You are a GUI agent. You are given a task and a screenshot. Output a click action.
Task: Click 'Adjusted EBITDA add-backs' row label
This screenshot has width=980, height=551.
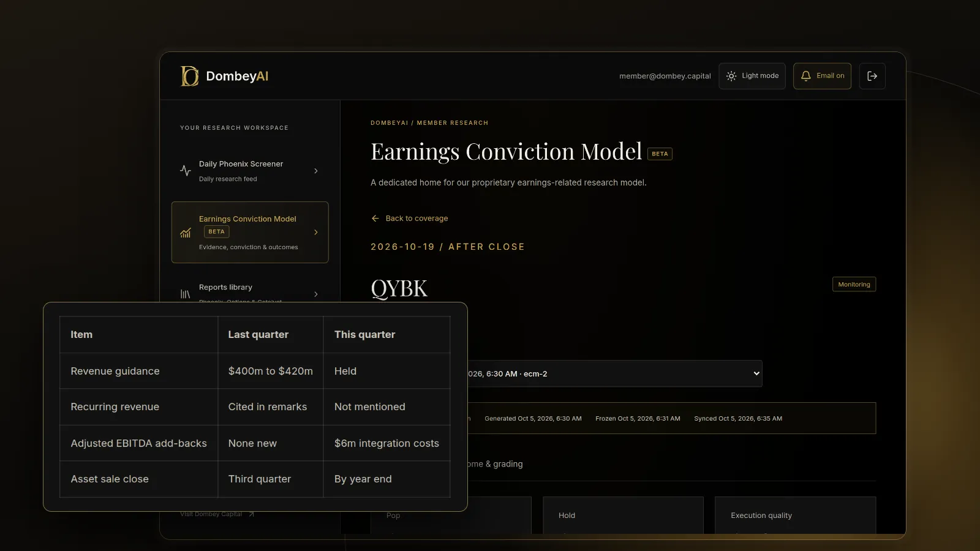(x=139, y=443)
